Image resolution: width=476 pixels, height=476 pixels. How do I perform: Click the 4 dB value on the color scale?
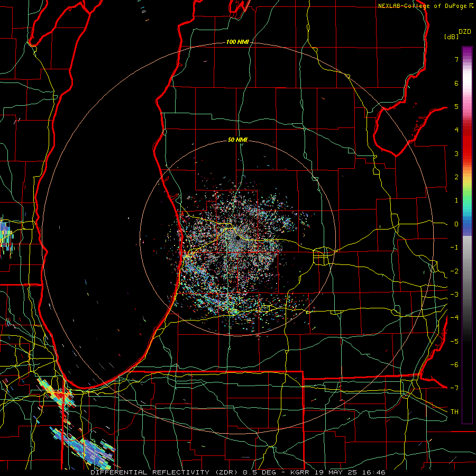click(456, 130)
